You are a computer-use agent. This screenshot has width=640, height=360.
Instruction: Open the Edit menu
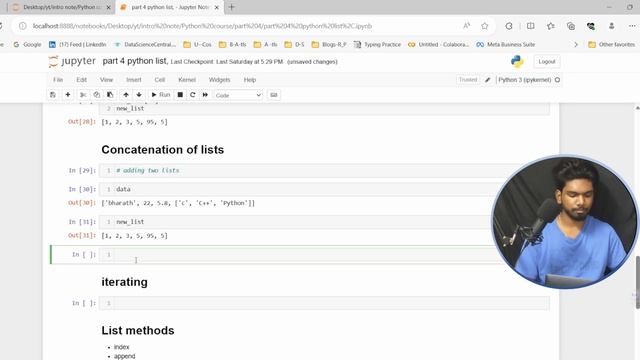tap(81, 80)
